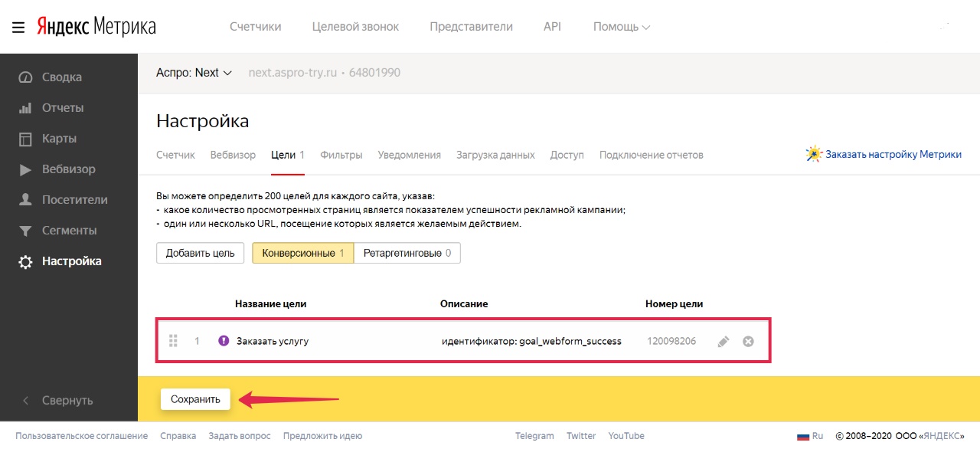980x449 pixels.
Task: Click the Добавить цель button
Action: [x=201, y=253]
